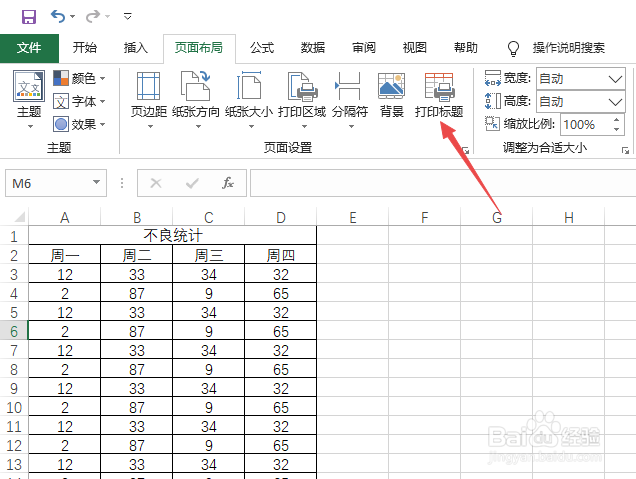Select column F header
636x479 pixels.
pyautogui.click(x=425, y=217)
